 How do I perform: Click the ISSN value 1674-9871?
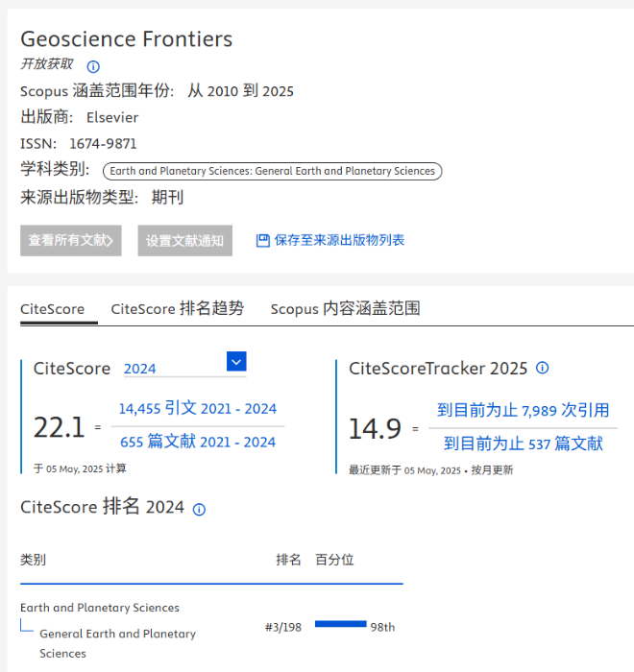click(x=103, y=144)
